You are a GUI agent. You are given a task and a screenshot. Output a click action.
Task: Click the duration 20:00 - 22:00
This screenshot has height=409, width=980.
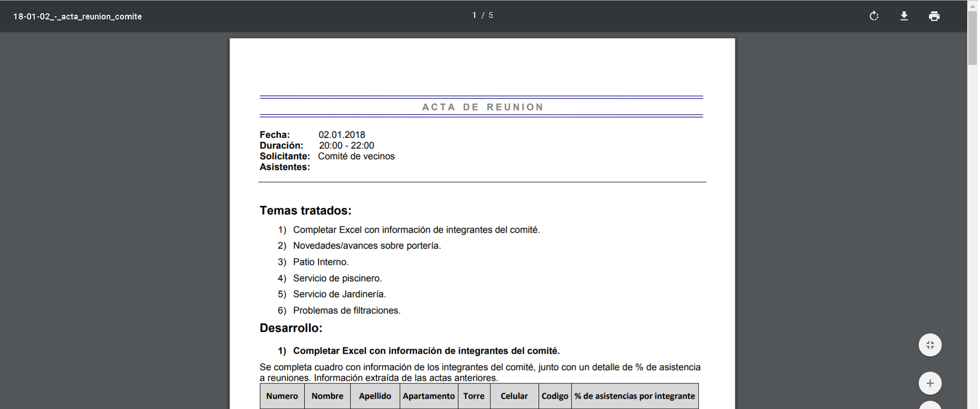347,146
